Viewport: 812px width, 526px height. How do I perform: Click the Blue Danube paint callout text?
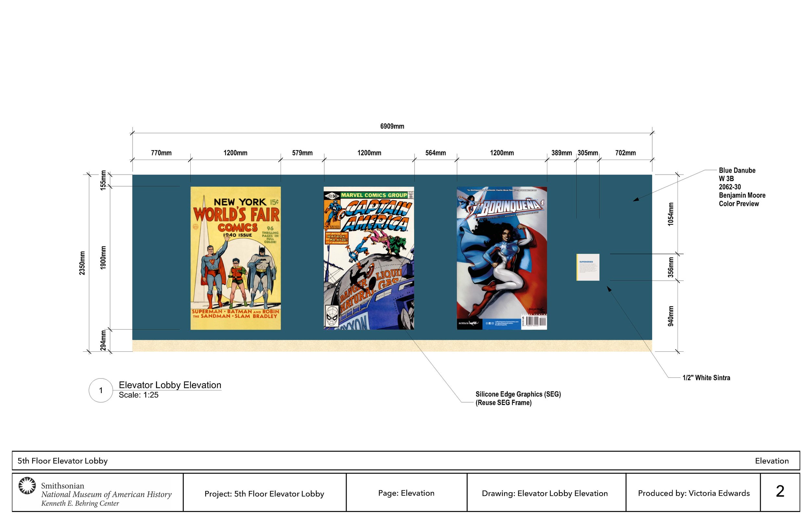[742, 187]
